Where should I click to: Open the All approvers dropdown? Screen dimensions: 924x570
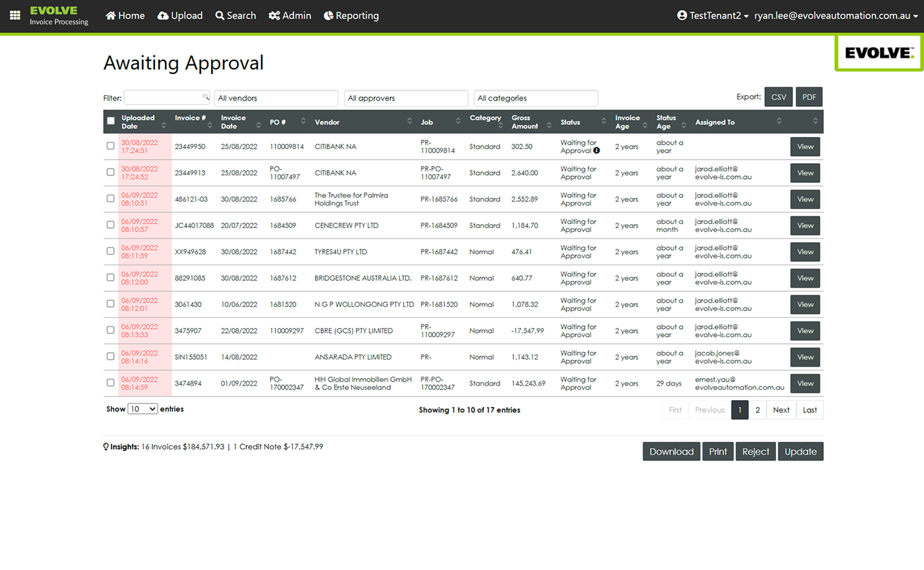point(406,98)
